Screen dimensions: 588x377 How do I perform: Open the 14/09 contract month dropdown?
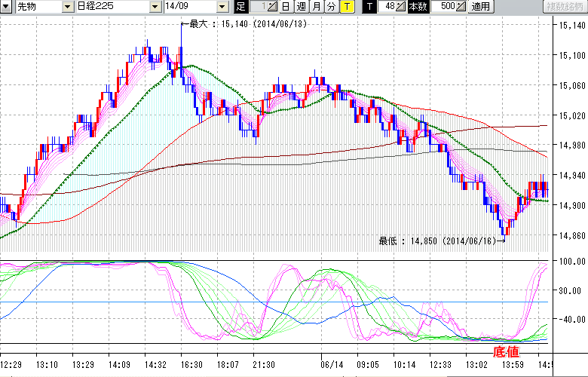click(x=222, y=7)
